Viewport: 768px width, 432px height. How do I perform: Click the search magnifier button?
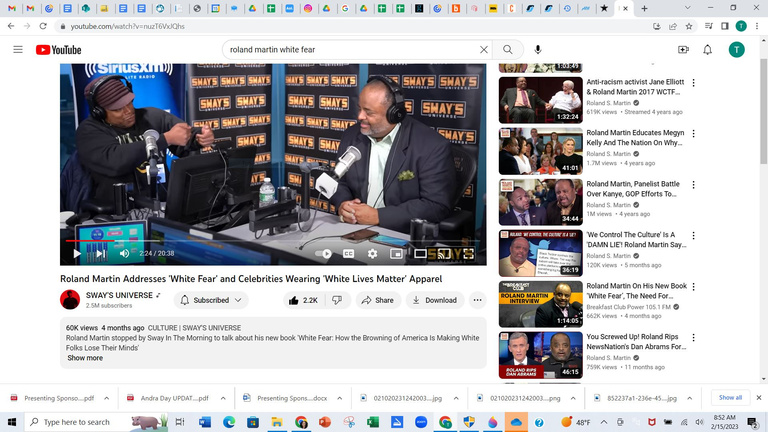coord(508,49)
